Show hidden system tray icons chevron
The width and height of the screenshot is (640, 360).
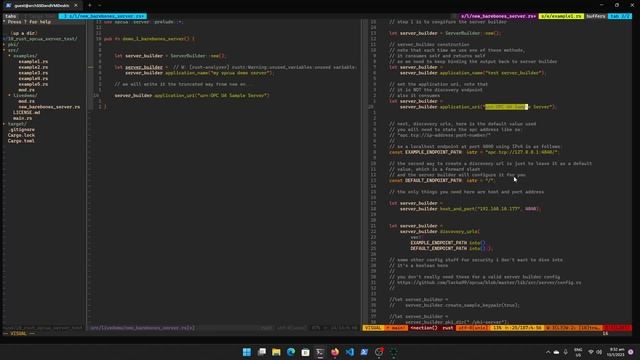(548, 352)
